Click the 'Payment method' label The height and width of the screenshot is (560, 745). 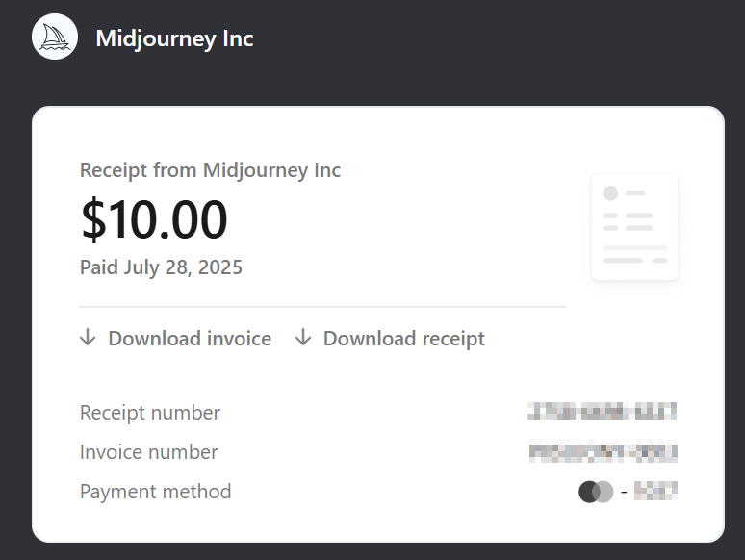tap(156, 492)
